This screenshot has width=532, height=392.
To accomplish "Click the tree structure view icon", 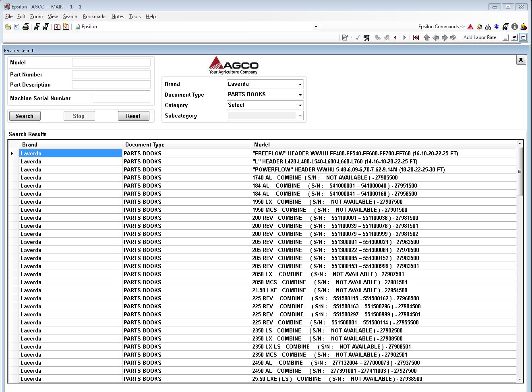I will pos(17,27).
